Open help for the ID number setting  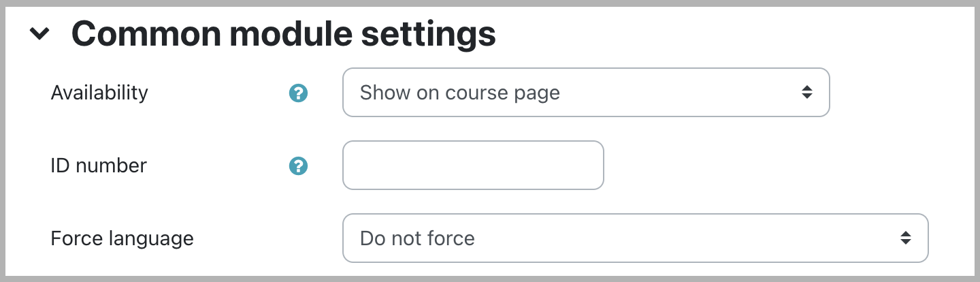tap(298, 166)
